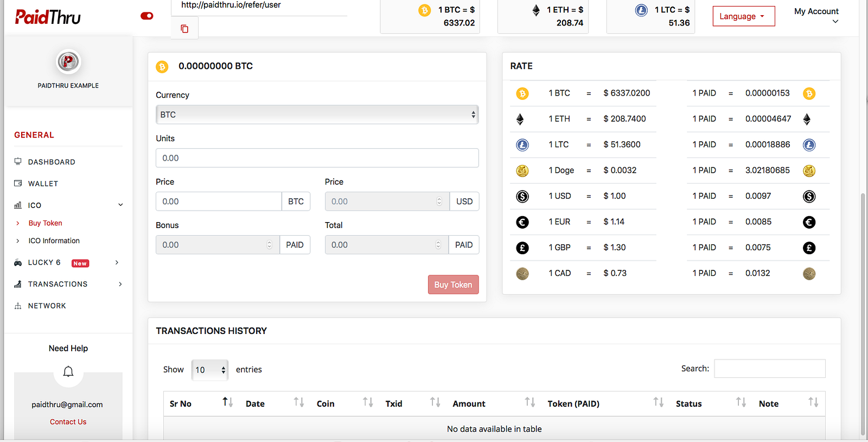This screenshot has height=442, width=868.
Task: Click the ICO bar chart icon
Action: [x=18, y=205]
